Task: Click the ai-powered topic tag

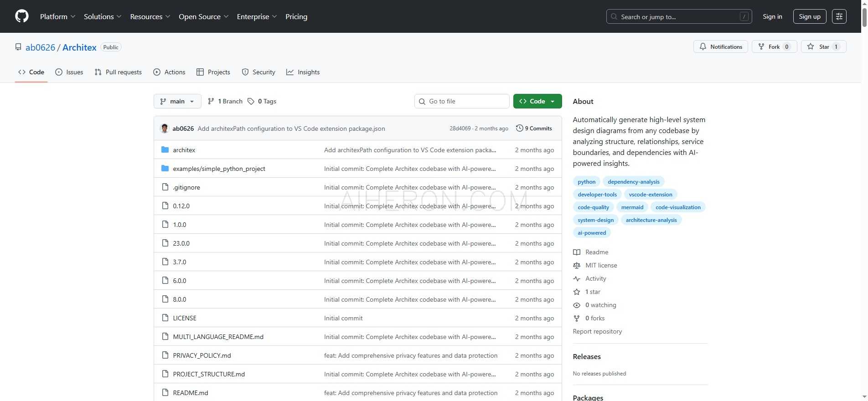Action: [x=592, y=233]
